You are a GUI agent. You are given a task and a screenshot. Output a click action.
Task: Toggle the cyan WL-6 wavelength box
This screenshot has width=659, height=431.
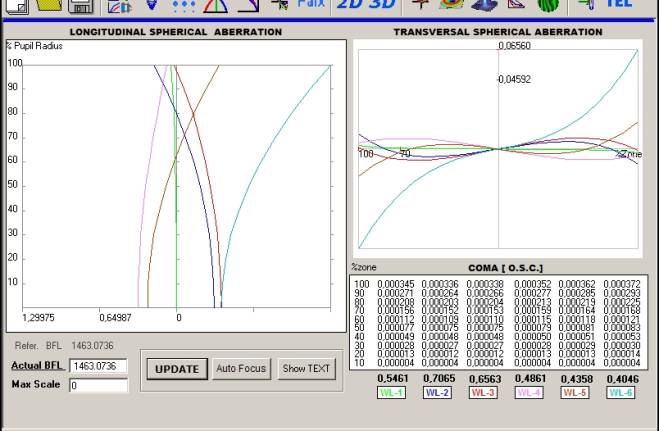621,393
